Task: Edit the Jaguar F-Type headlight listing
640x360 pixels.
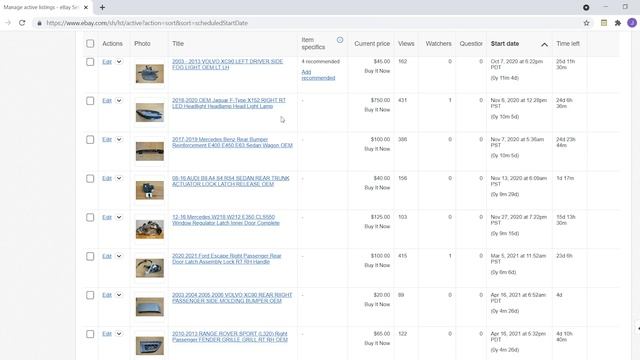Action: pyautogui.click(x=107, y=100)
